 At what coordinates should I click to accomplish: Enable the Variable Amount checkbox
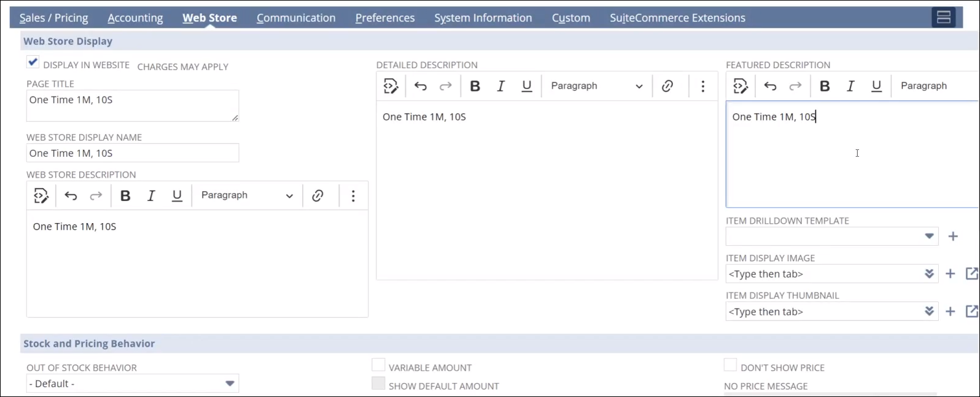pos(378,366)
